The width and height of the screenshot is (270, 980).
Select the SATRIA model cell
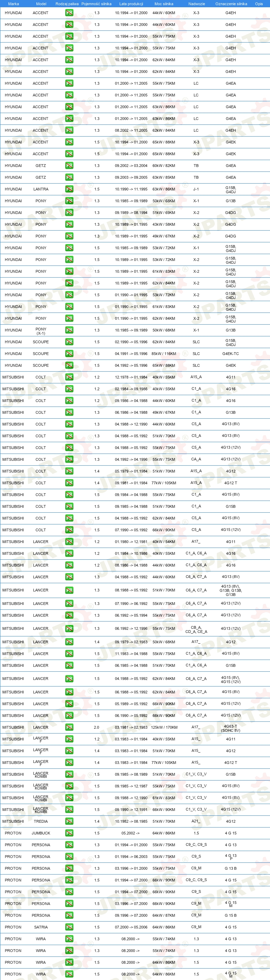tap(41, 927)
